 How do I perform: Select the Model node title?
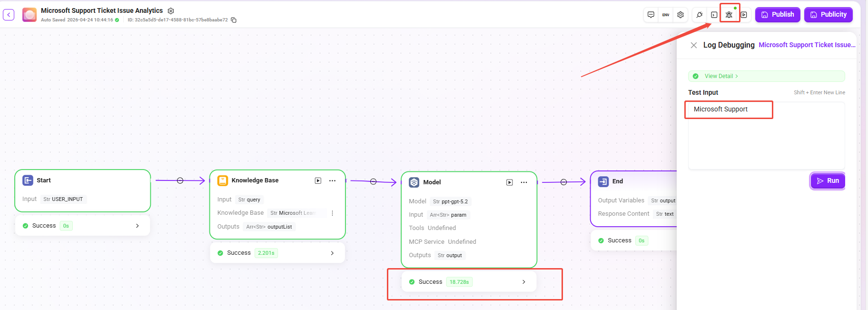tap(432, 182)
